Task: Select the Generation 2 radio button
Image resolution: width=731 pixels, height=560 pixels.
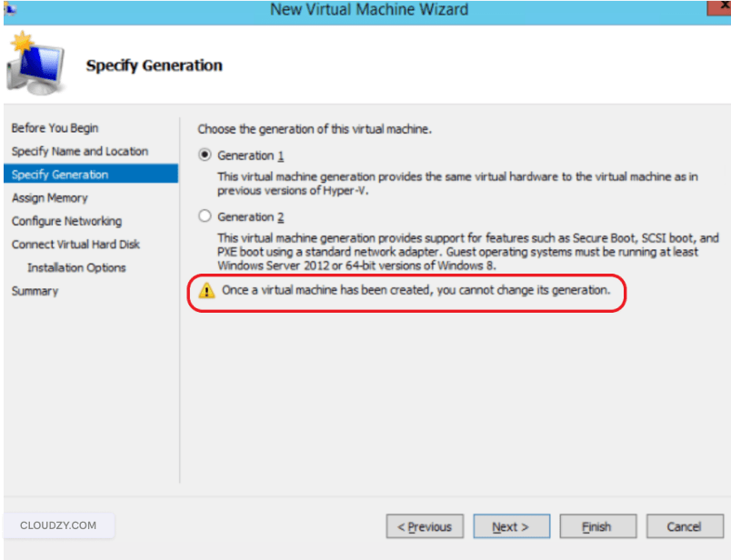Action: pyautogui.click(x=207, y=215)
